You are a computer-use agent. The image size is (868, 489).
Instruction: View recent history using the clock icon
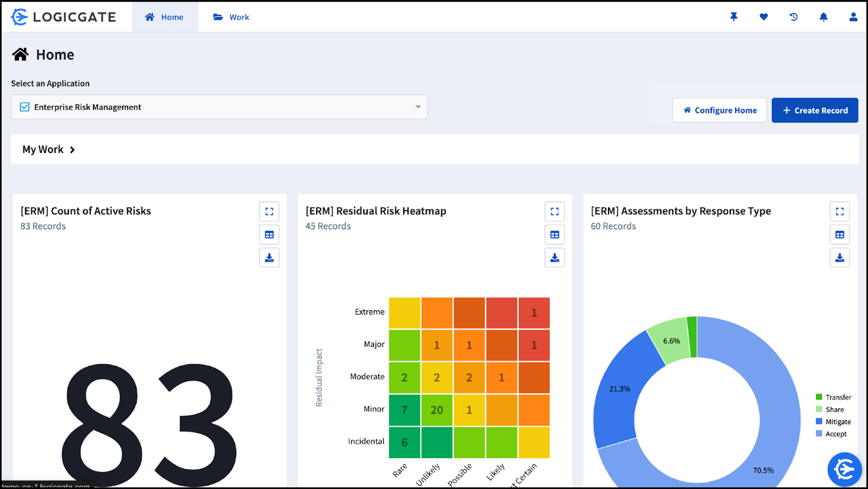[793, 17]
